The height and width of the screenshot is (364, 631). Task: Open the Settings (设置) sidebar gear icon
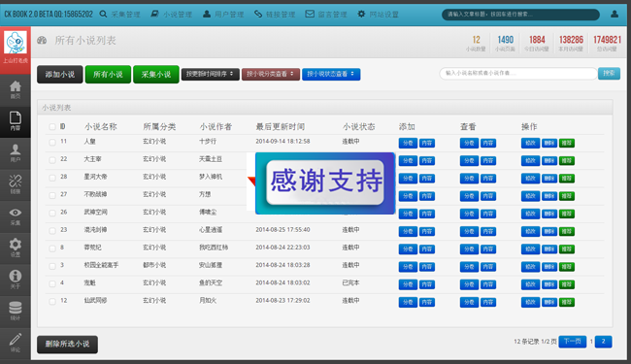pos(16,248)
